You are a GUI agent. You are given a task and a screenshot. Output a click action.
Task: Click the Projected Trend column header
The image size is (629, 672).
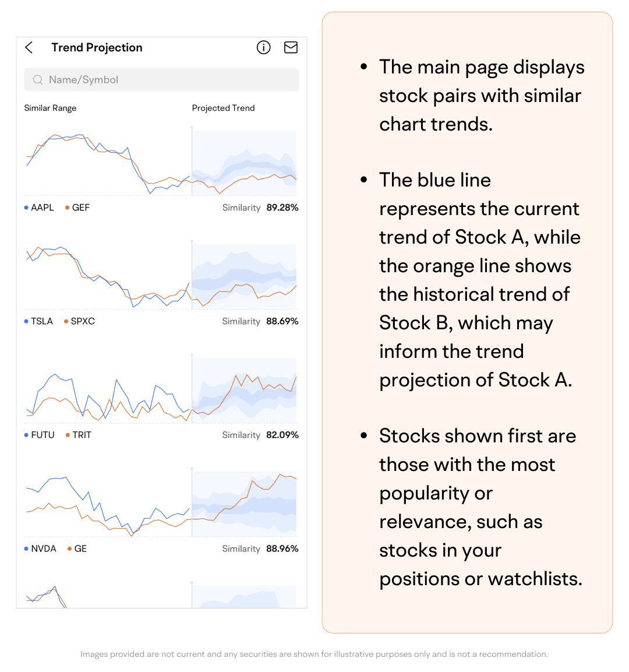coord(223,108)
